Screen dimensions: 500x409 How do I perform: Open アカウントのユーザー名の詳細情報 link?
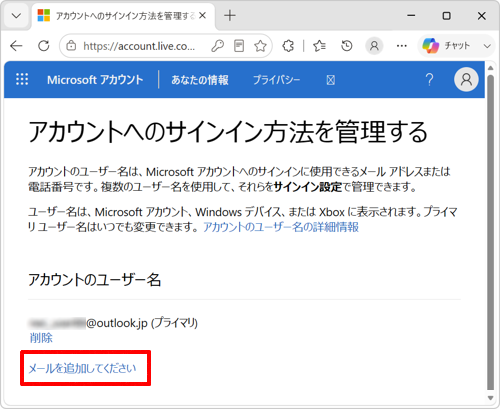pyautogui.click(x=281, y=227)
